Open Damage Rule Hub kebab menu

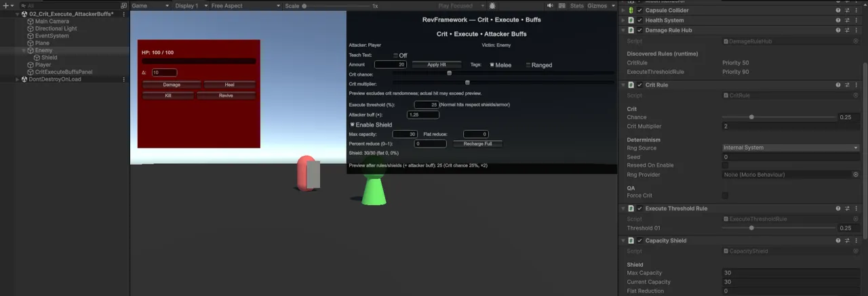click(x=856, y=30)
